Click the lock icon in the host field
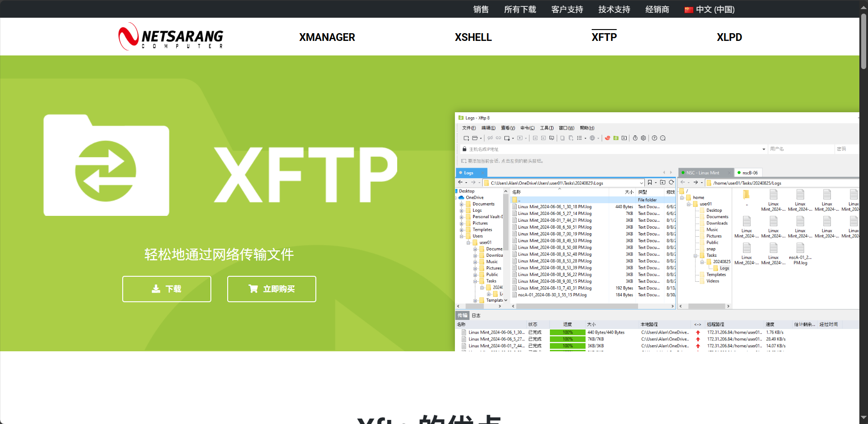This screenshot has width=868, height=424. coord(464,149)
